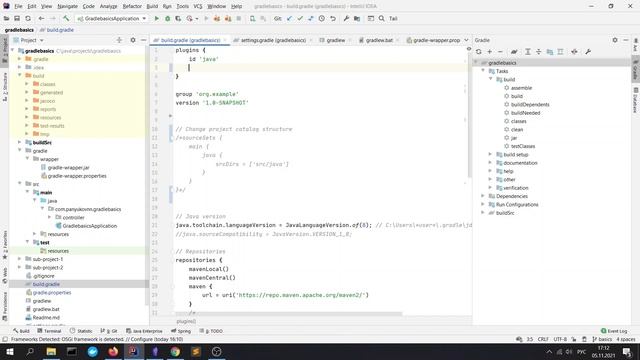
Task: Switch to the settings.gradle editor tab
Action: (273, 40)
